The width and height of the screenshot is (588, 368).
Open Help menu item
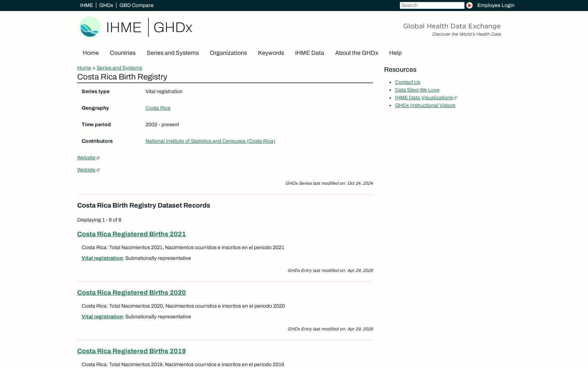(x=395, y=53)
